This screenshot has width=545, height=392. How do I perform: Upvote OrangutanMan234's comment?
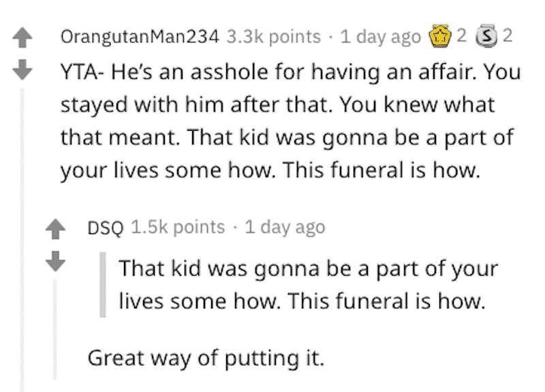(x=22, y=37)
